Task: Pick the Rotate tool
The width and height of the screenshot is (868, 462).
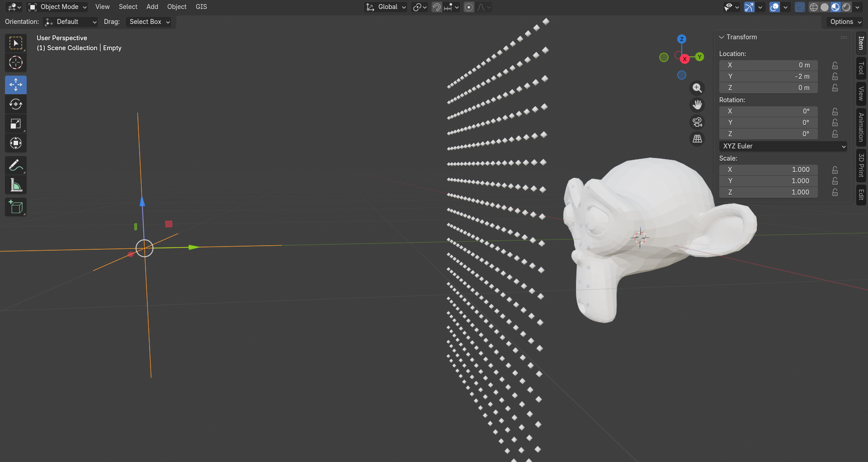Action: click(x=16, y=104)
